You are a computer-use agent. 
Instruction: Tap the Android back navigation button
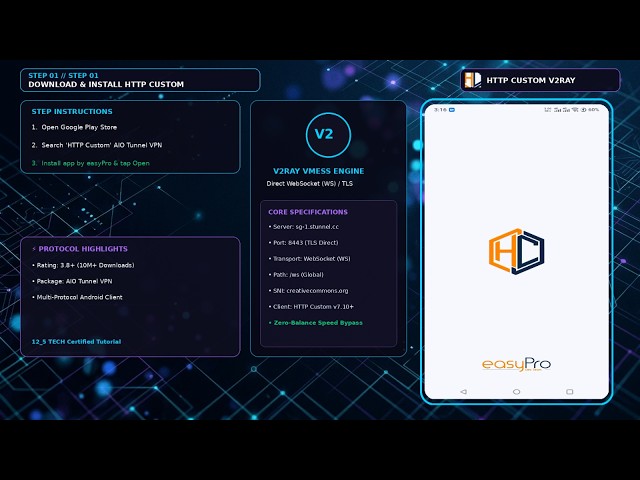pos(463,391)
